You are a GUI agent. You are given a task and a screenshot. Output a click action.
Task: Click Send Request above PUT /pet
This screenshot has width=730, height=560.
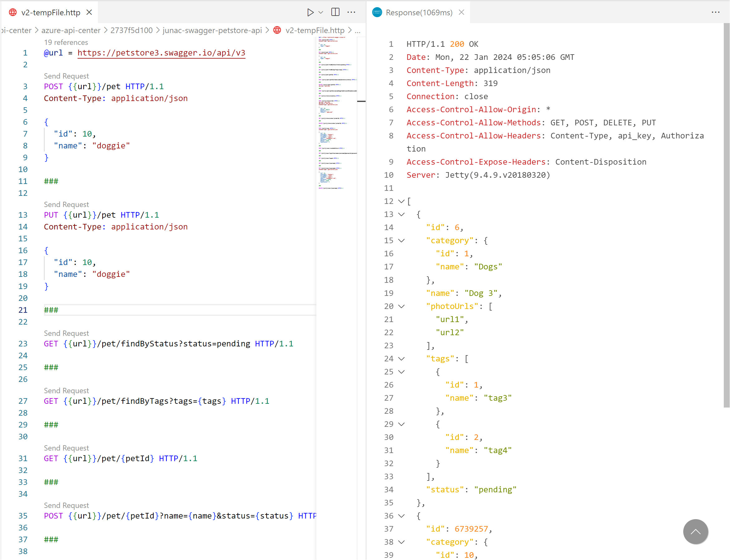tap(66, 204)
